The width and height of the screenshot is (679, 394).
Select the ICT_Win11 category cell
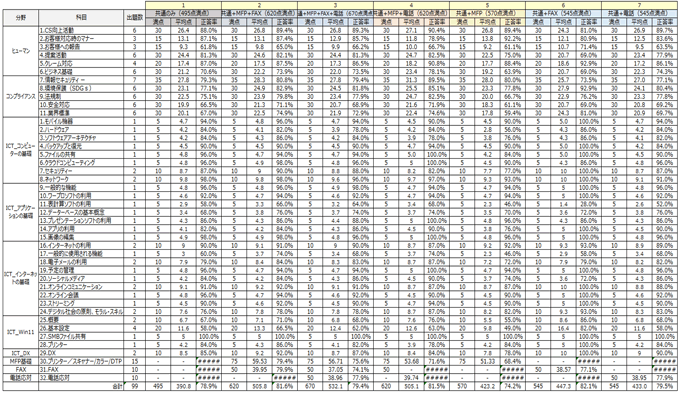click(x=21, y=332)
